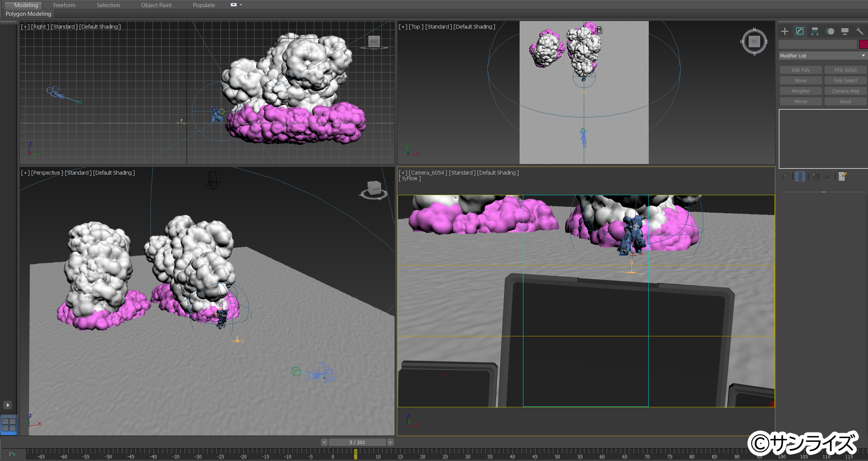
Task: Expand the Modifier List dropdown
Action: [823, 56]
